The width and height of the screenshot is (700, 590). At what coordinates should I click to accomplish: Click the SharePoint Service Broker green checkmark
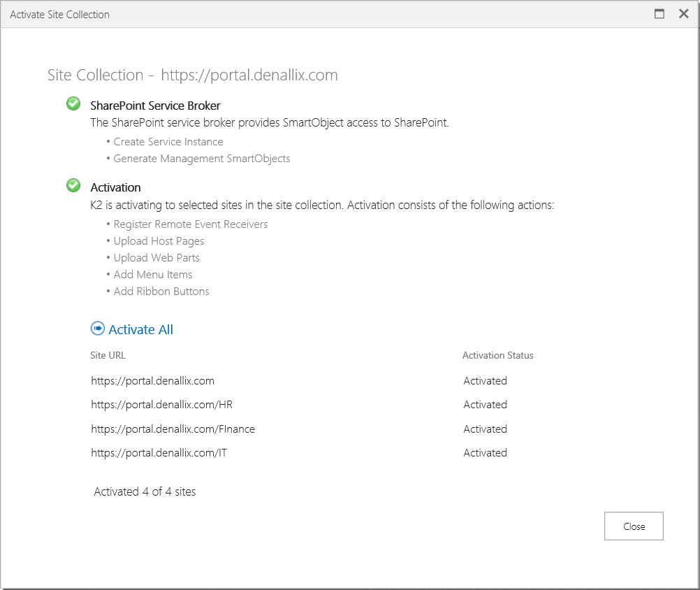click(73, 104)
